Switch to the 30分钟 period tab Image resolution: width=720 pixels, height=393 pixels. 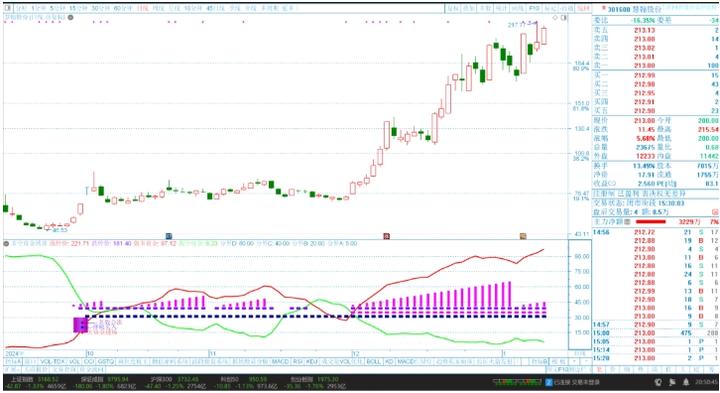click(x=100, y=8)
